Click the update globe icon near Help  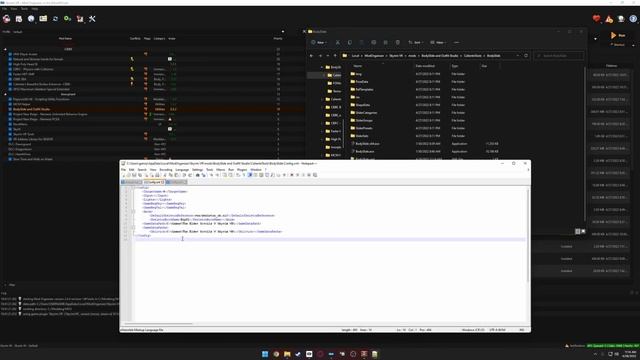621,19
